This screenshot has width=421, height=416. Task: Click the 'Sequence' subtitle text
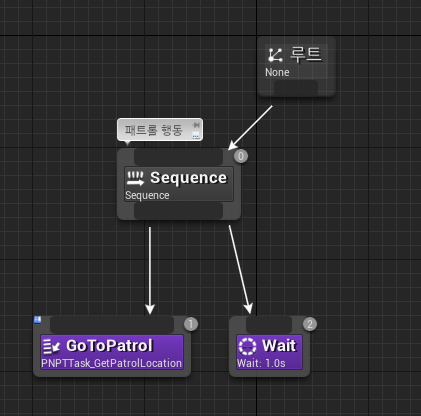pyautogui.click(x=147, y=195)
